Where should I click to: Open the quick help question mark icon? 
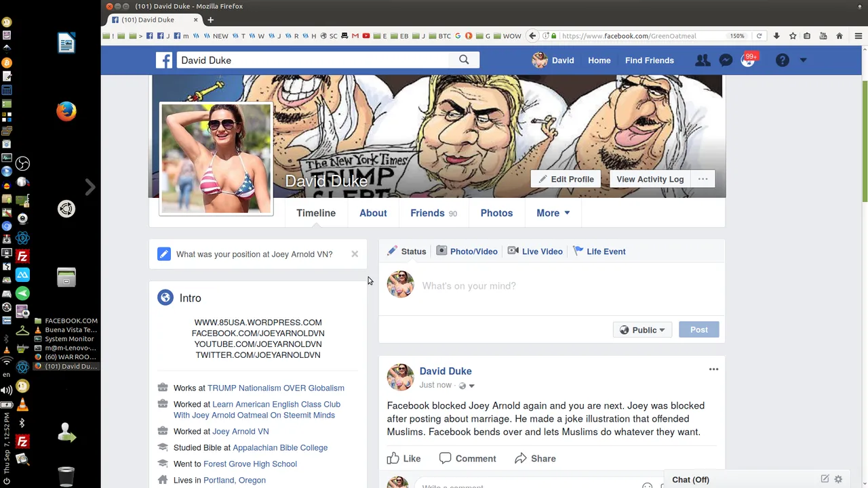coord(782,60)
